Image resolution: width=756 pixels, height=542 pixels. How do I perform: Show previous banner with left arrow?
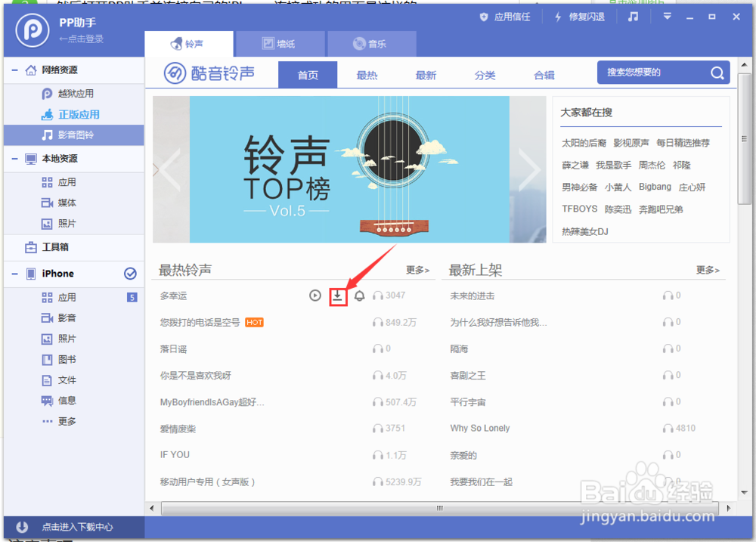tap(170, 170)
